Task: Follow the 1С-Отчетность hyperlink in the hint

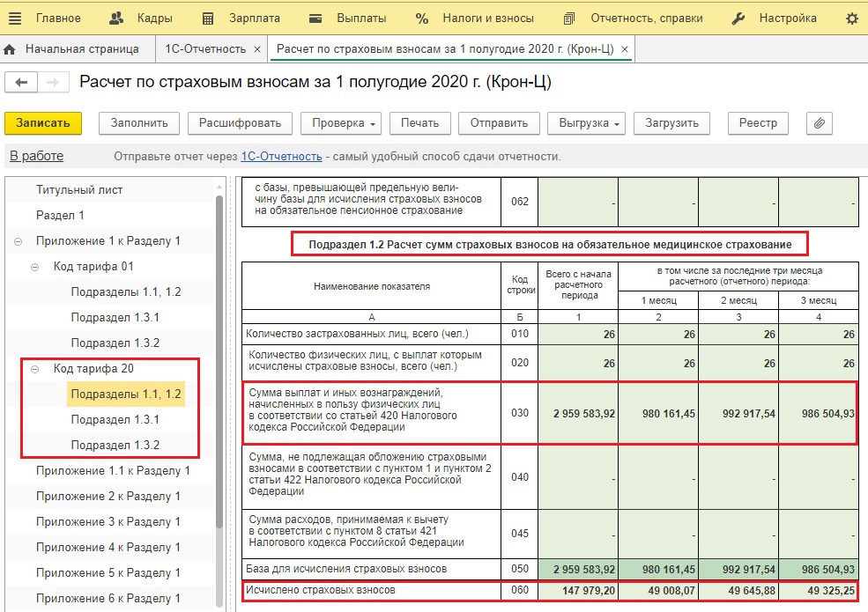Action: [x=281, y=157]
